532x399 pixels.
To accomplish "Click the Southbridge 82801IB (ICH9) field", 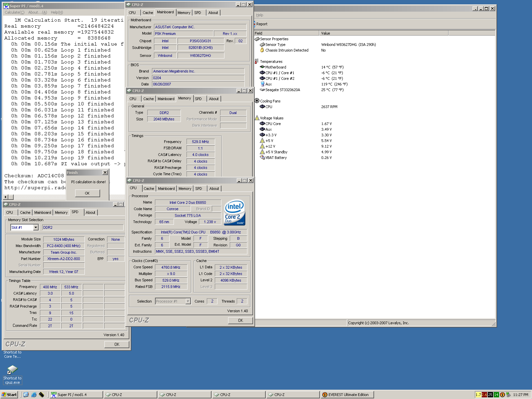I will pyautogui.click(x=200, y=48).
